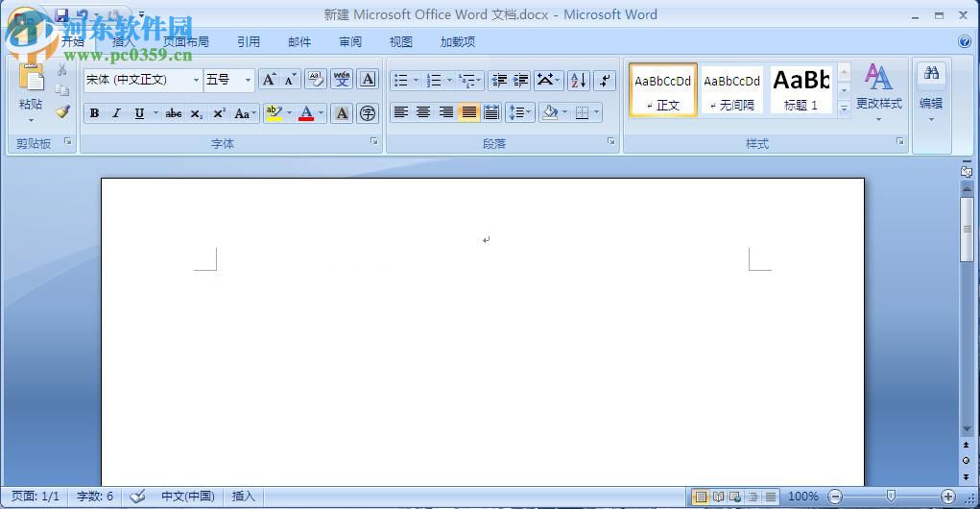Screen dimensions: 980x509
Task: Open the Change Case (Aa) dropdown
Action: click(245, 114)
